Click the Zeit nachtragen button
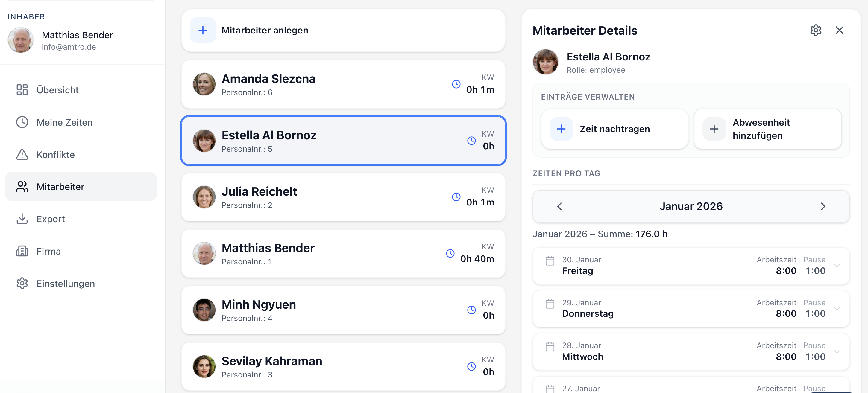Screen dimensions: 868x393 point(614,129)
